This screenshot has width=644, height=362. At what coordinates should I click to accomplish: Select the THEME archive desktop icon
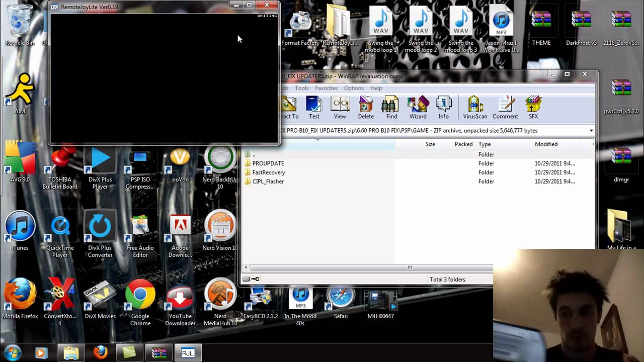pos(541,27)
